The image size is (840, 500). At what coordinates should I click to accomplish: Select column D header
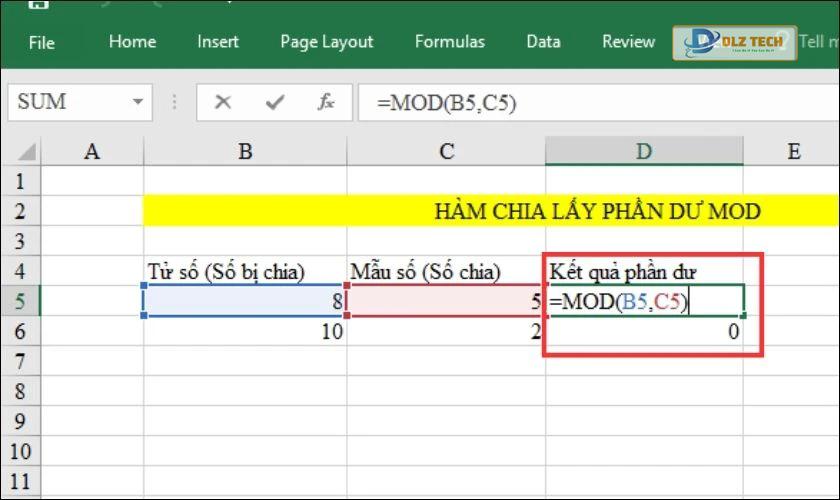644,152
